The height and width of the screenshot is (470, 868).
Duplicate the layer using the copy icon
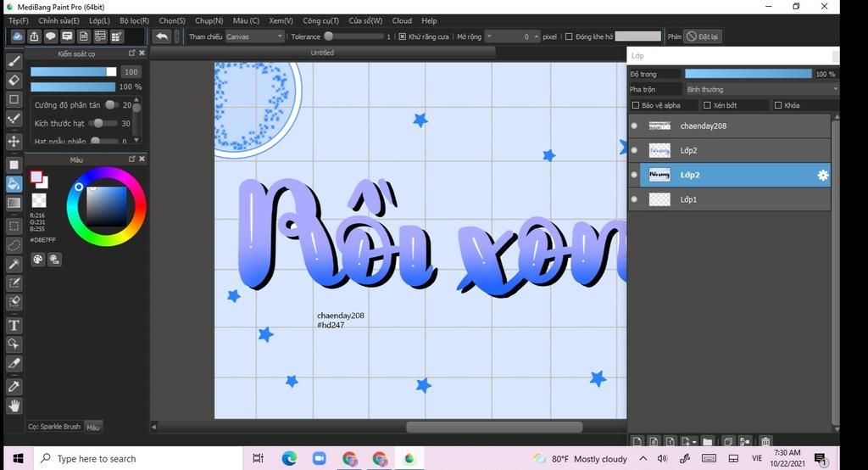pos(728,442)
